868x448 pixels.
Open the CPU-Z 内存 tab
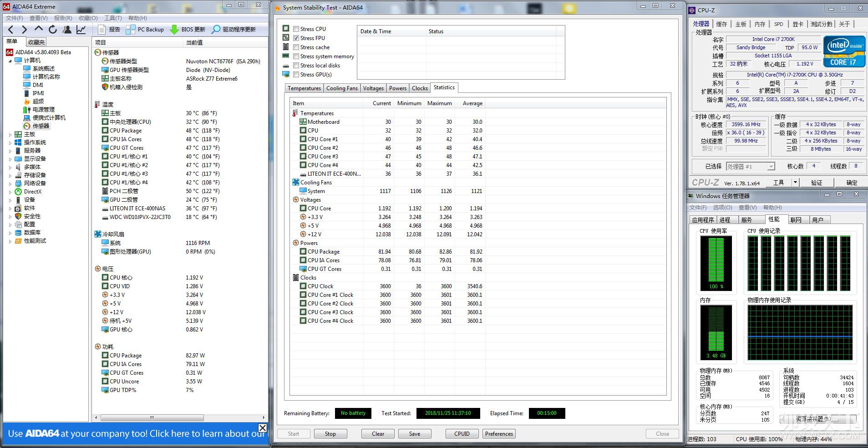[760, 24]
